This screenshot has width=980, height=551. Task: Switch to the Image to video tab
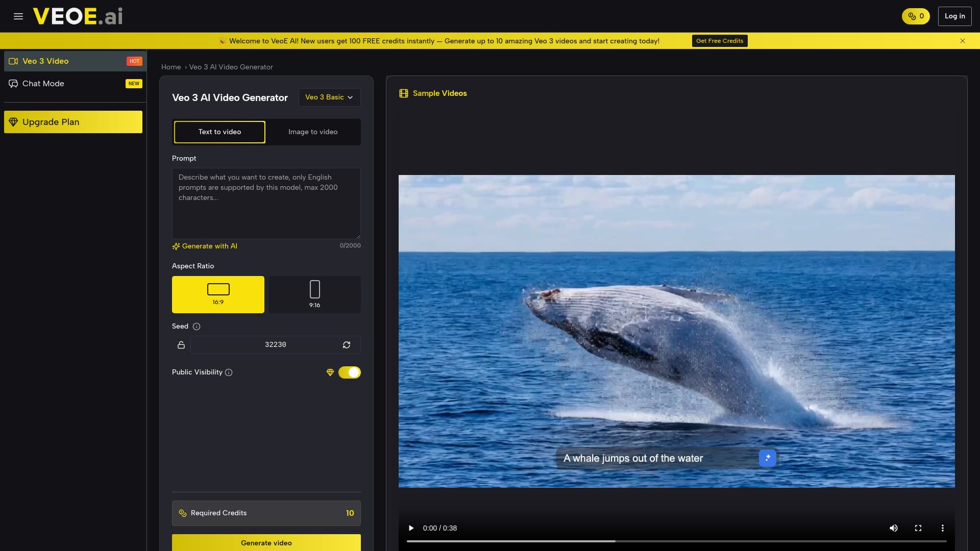[313, 132]
